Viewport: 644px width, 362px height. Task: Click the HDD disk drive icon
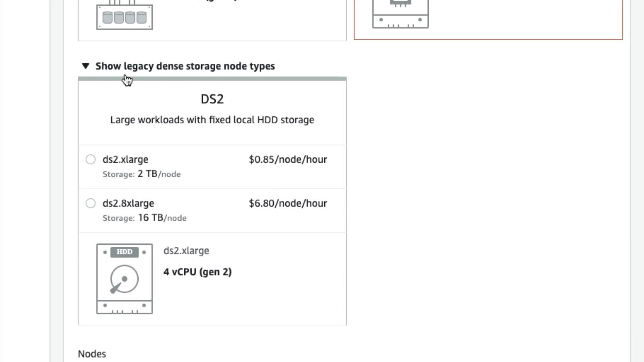pyautogui.click(x=124, y=279)
